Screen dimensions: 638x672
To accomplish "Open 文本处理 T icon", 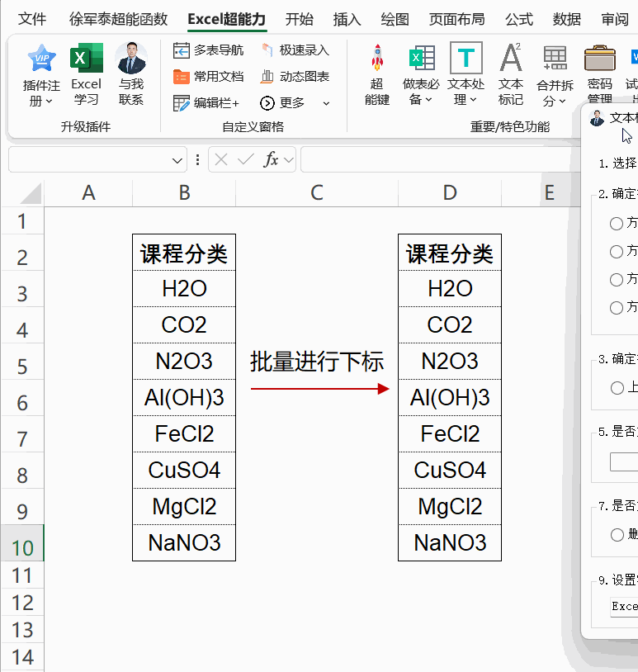I will pyautogui.click(x=466, y=58).
